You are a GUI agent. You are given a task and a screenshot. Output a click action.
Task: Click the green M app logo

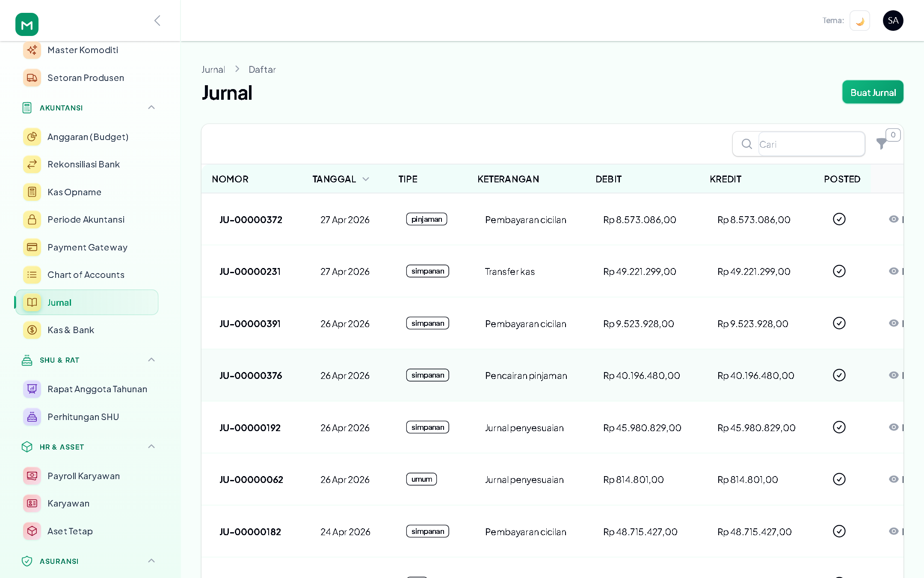[x=27, y=24]
